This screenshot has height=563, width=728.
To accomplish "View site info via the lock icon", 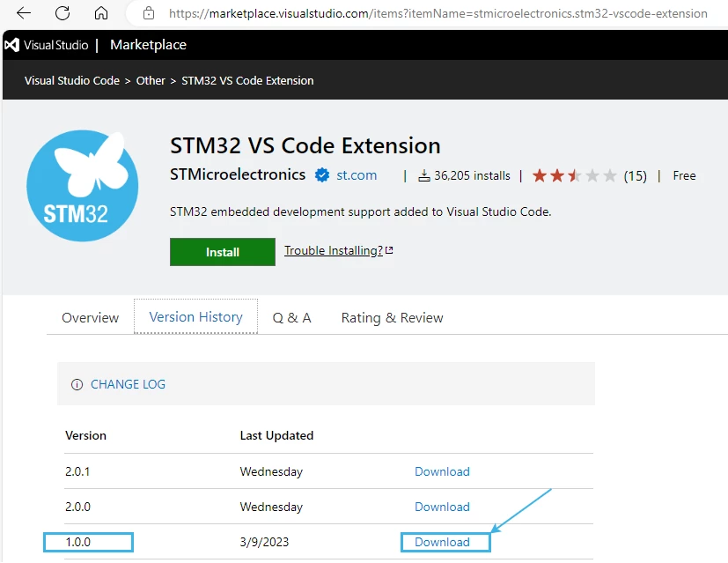I will tap(149, 13).
